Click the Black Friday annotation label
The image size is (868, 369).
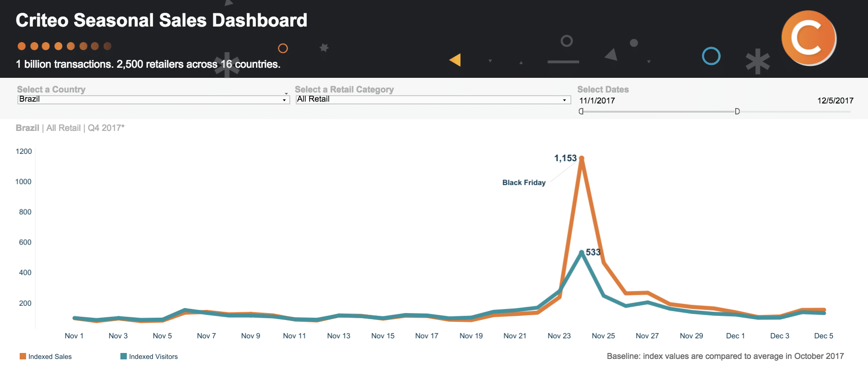(x=524, y=182)
